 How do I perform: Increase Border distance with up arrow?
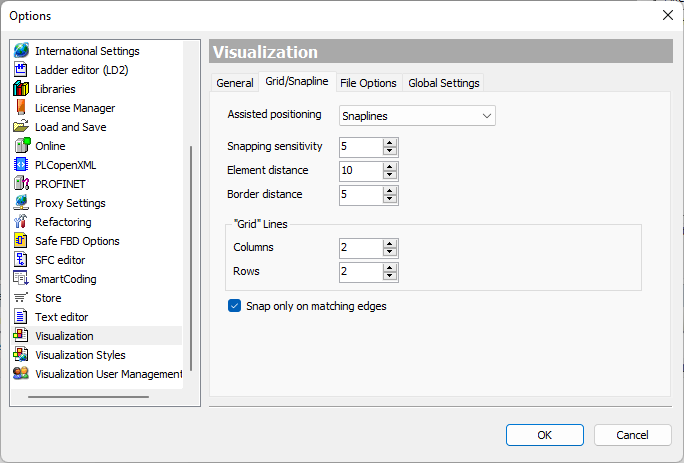[x=390, y=191]
